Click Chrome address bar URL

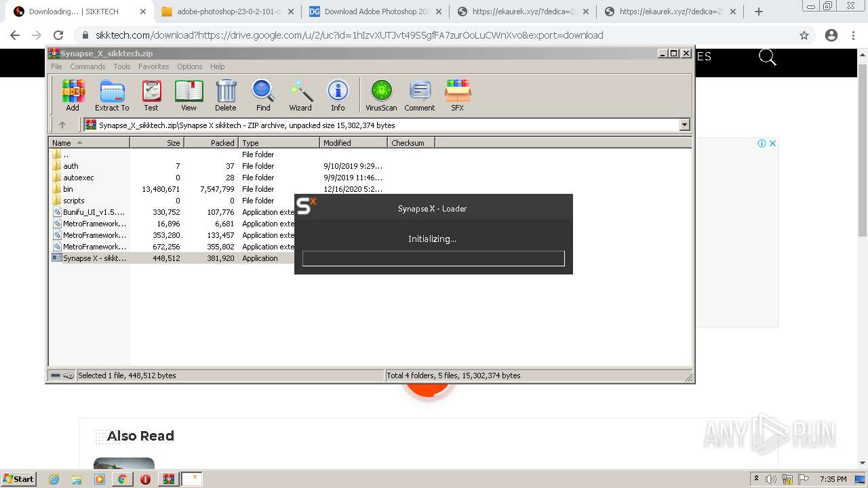(349, 35)
